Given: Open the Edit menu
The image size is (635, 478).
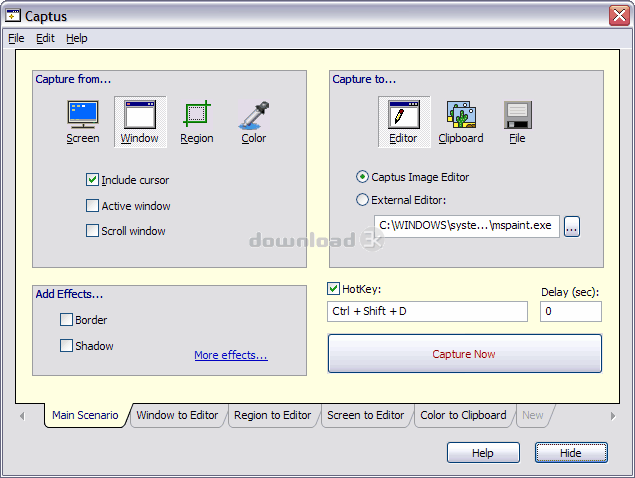Looking at the screenshot, I should pyautogui.click(x=45, y=38).
